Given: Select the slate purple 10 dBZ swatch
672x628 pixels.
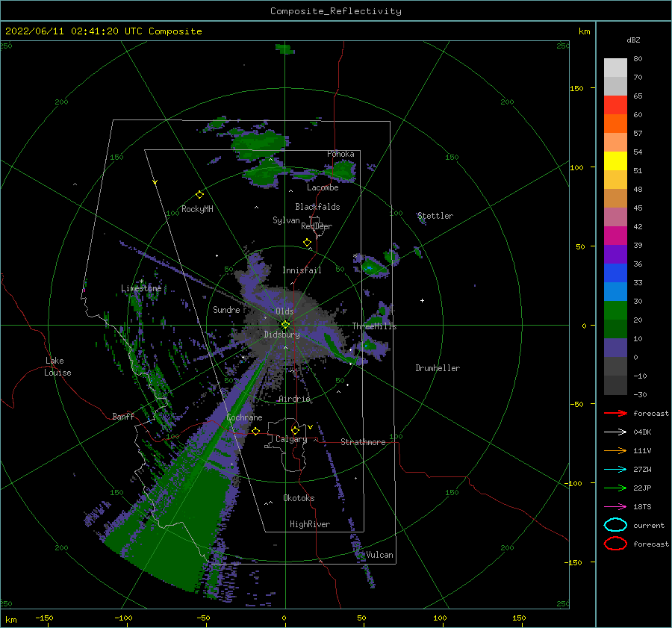Looking at the screenshot, I should [615, 348].
